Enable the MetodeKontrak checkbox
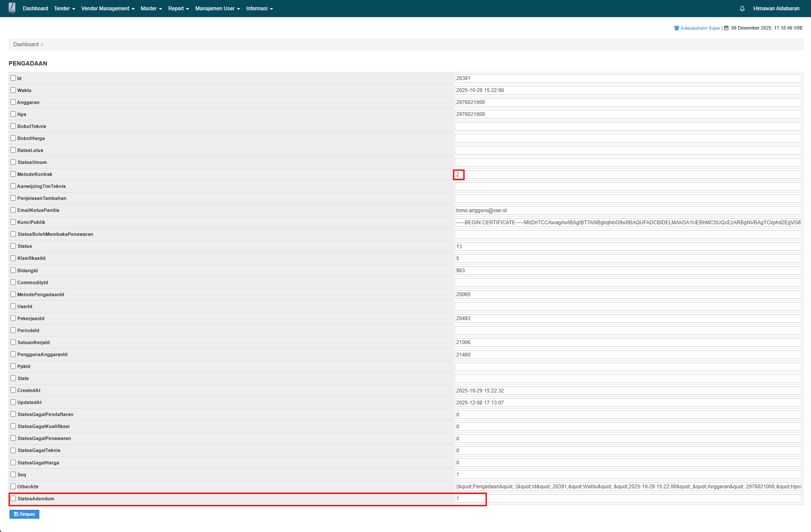 coord(13,174)
